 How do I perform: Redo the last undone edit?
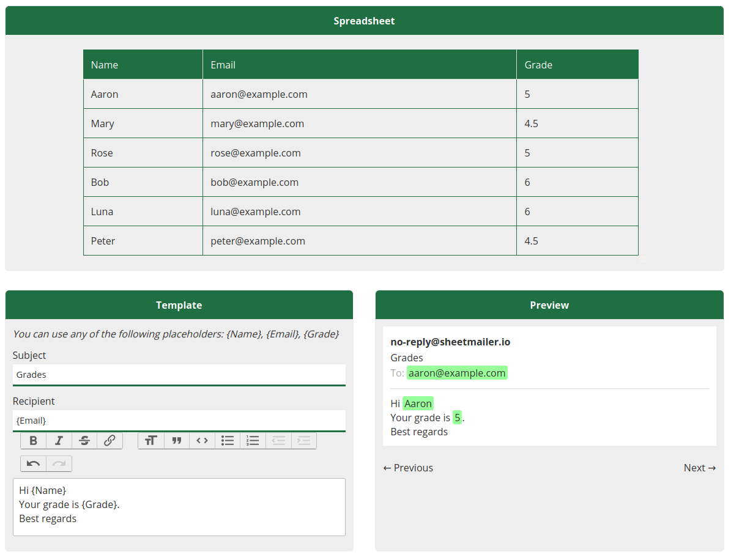pos(59,464)
